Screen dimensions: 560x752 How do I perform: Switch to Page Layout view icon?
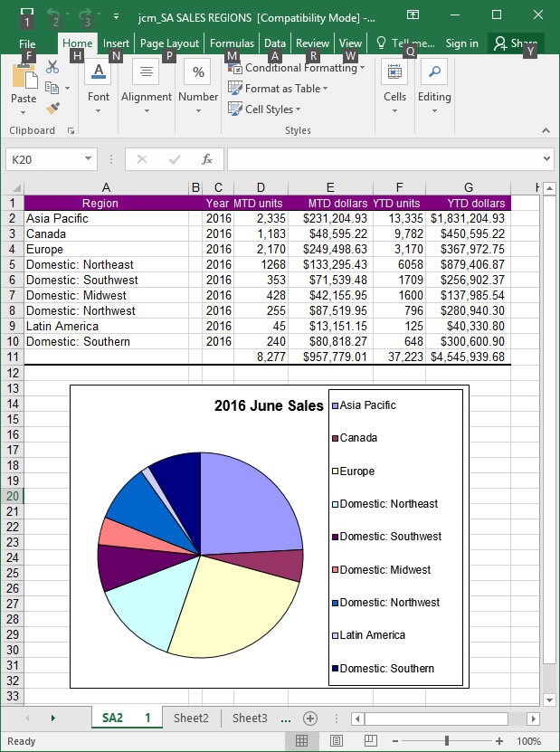coord(337,741)
